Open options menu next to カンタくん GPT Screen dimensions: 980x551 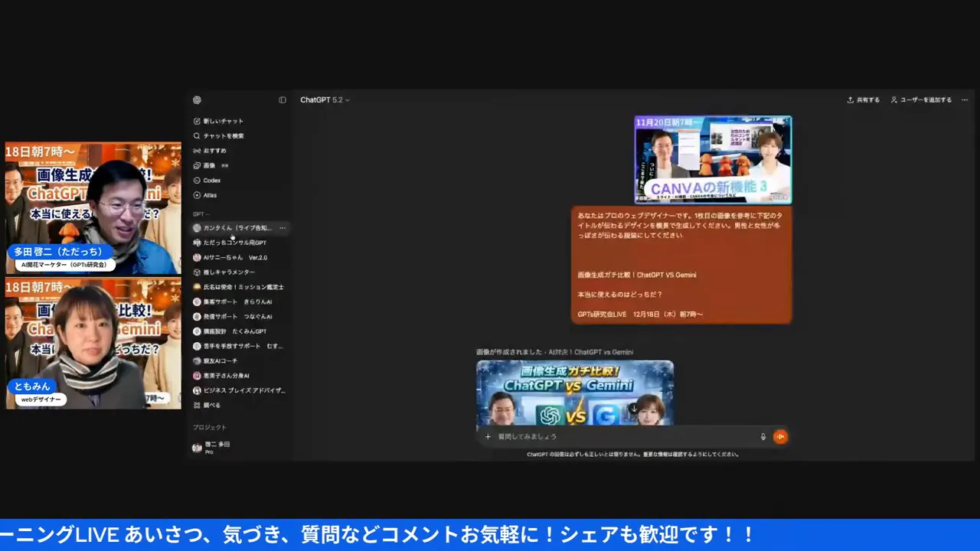(x=282, y=227)
